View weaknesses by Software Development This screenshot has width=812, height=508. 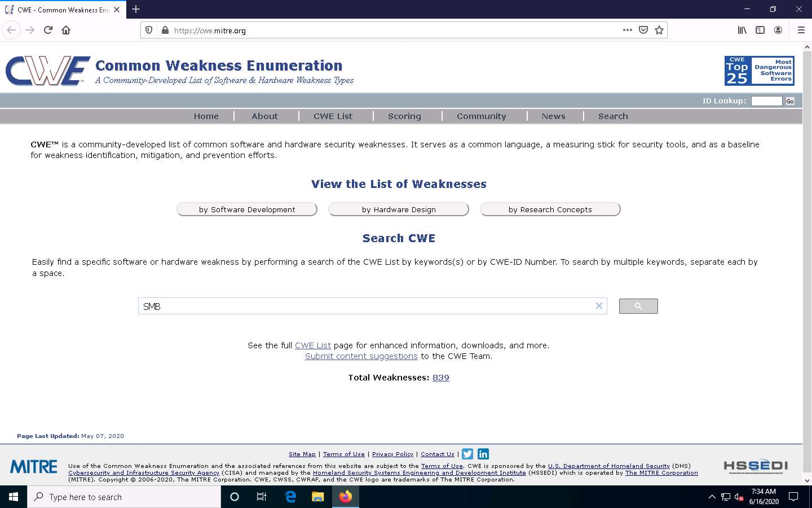(247, 209)
